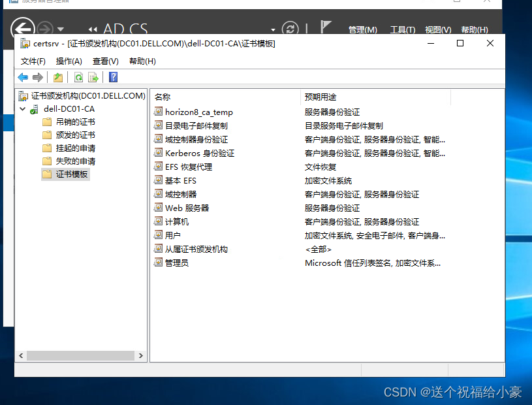The height and width of the screenshot is (405, 532).
Task: Click the Up one level folder icon
Action: point(58,77)
